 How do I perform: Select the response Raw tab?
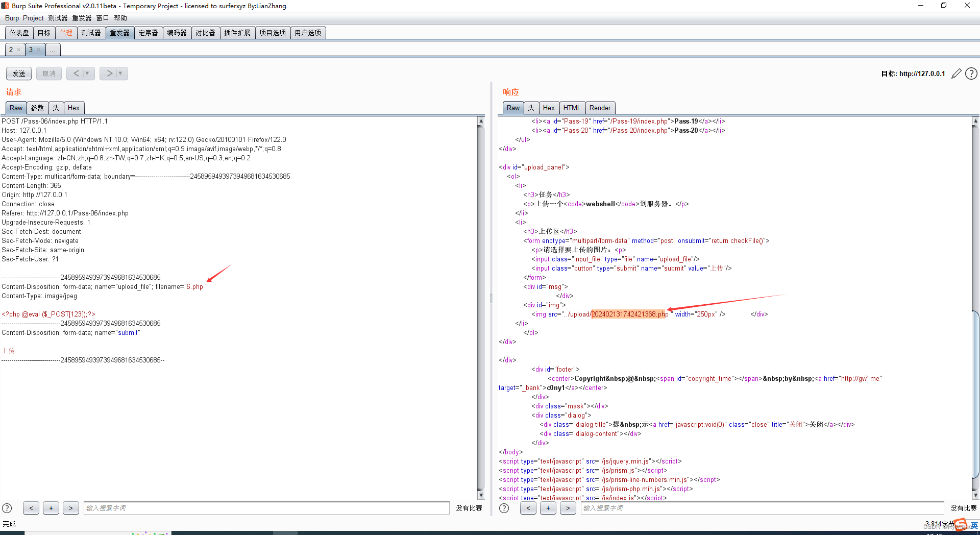coord(513,108)
